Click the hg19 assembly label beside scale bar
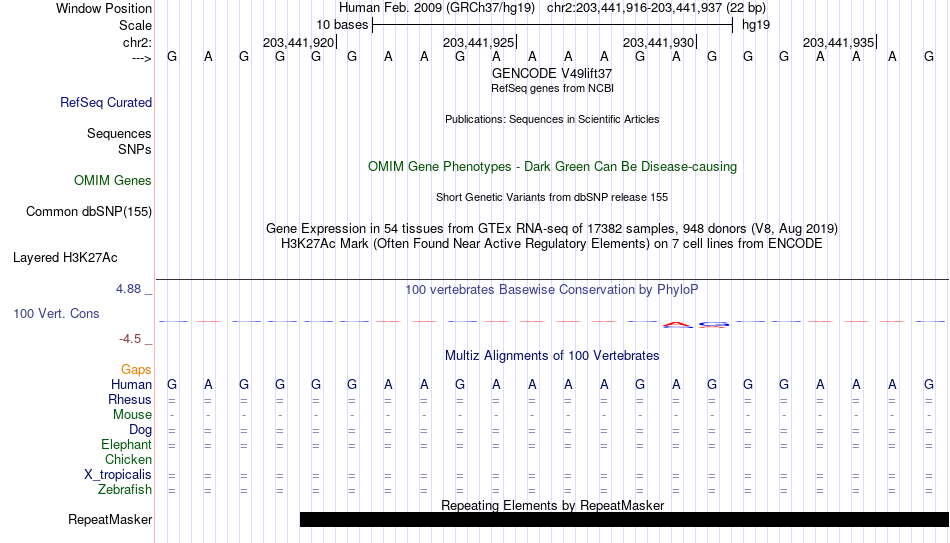The width and height of the screenshot is (950, 543). tap(756, 25)
